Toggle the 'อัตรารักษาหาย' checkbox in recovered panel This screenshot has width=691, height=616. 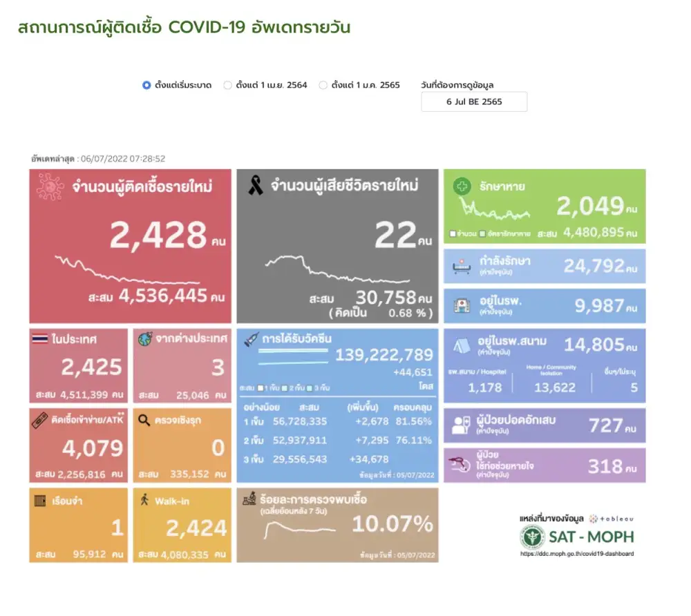[x=482, y=234]
